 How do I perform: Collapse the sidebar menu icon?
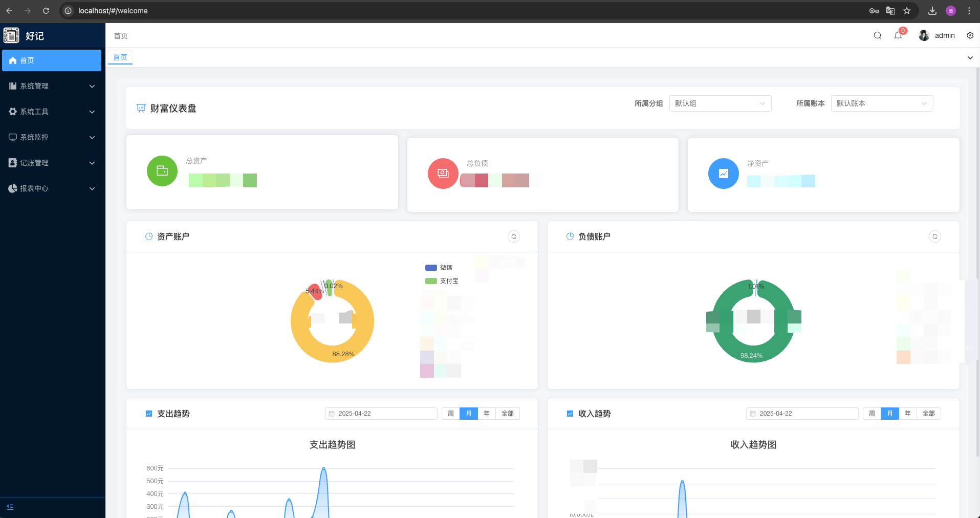(x=10, y=507)
